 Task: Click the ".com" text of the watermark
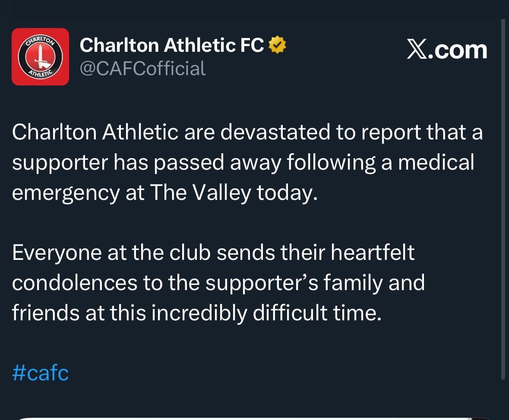458,51
